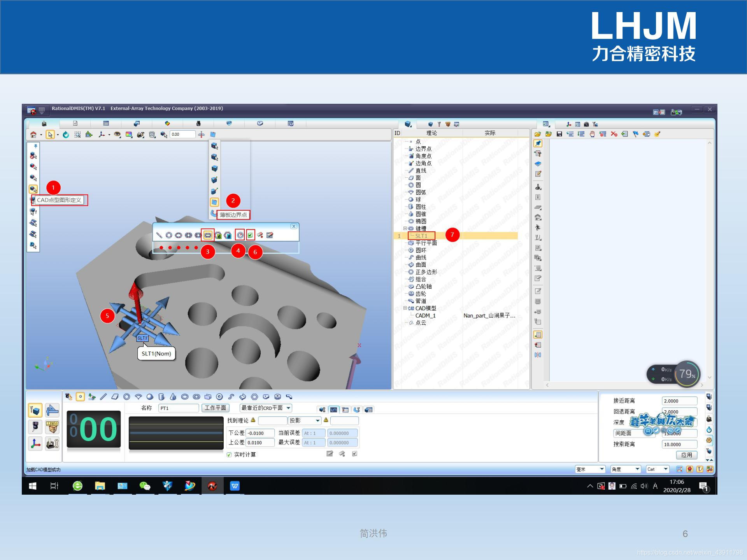The width and height of the screenshot is (747, 560).
Task: Click the 工作平面 button
Action: tap(215, 408)
